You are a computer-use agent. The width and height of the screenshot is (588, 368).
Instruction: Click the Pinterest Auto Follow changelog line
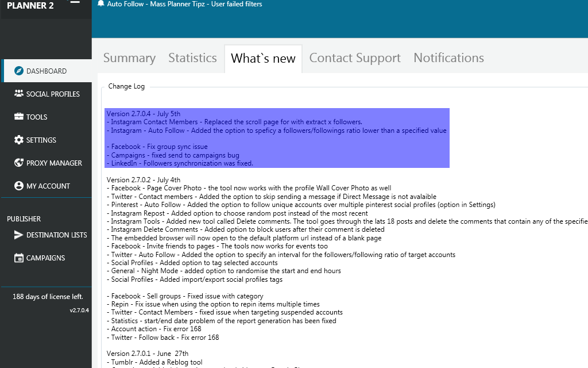point(301,205)
